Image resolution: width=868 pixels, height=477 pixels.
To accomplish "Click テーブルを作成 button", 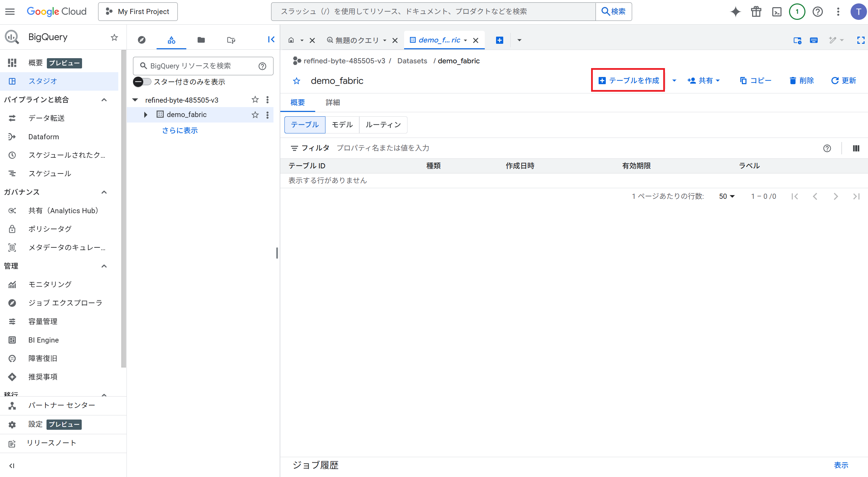I will coord(628,80).
